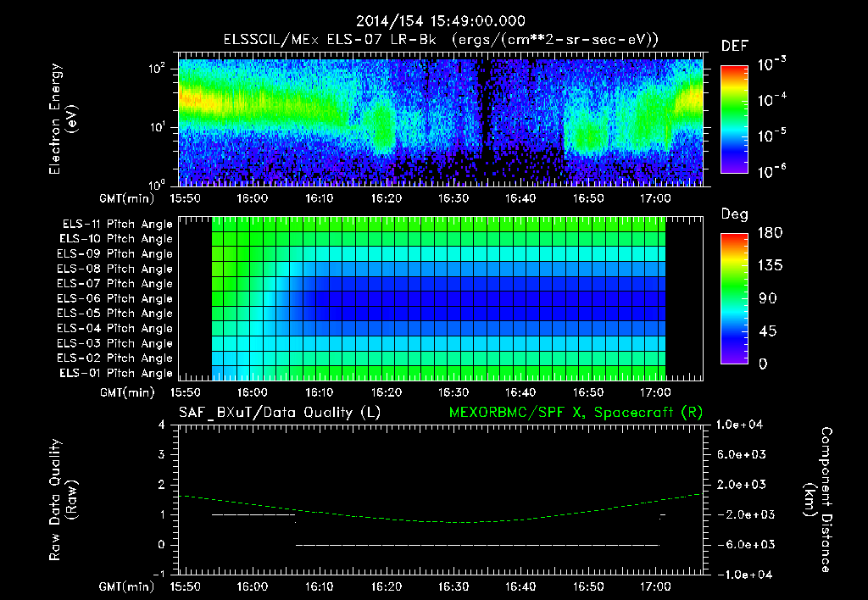Select the ELS-09 Pitch Angle row label
Screen dimensions: 868x600
coord(114,254)
